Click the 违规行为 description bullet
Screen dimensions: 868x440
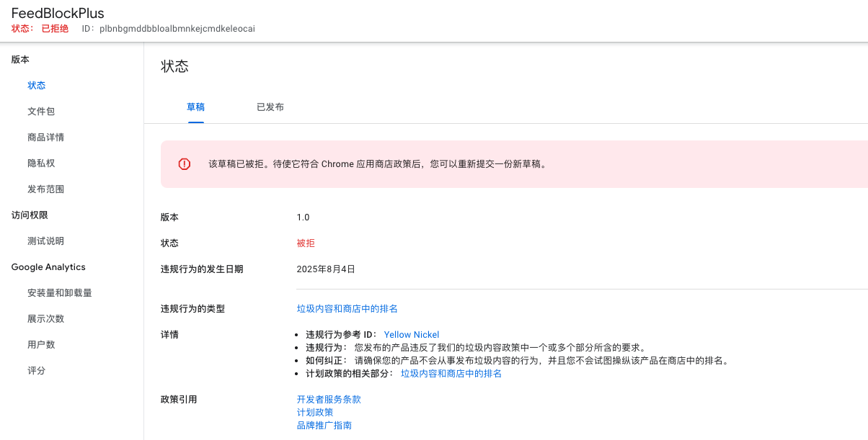[476, 348]
